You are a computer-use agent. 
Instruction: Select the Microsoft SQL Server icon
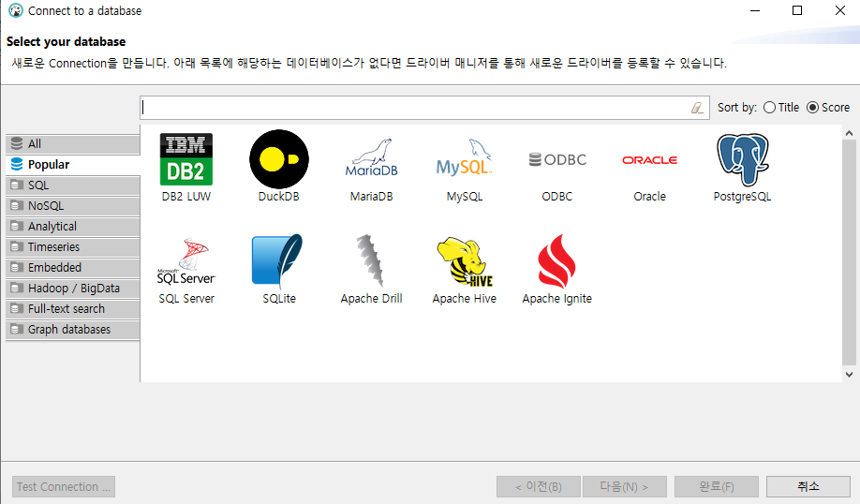click(185, 261)
